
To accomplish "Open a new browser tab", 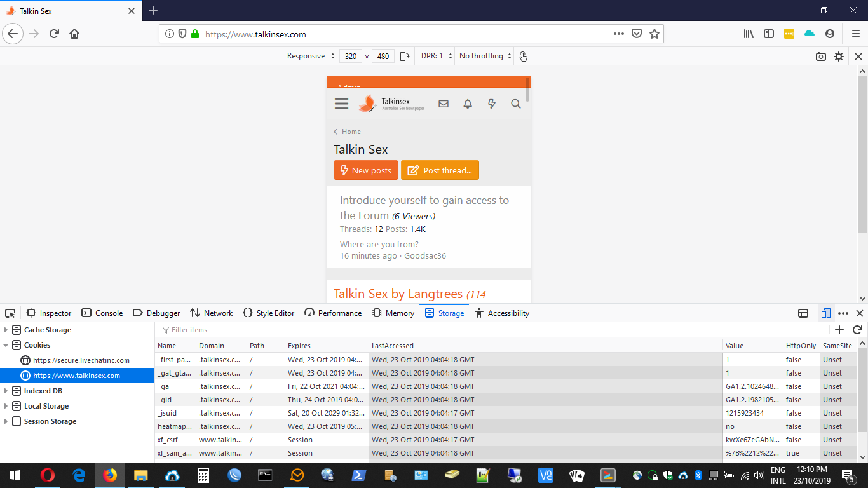I will tap(153, 10).
